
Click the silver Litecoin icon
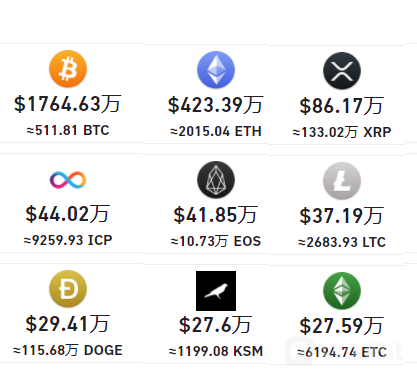(x=342, y=181)
